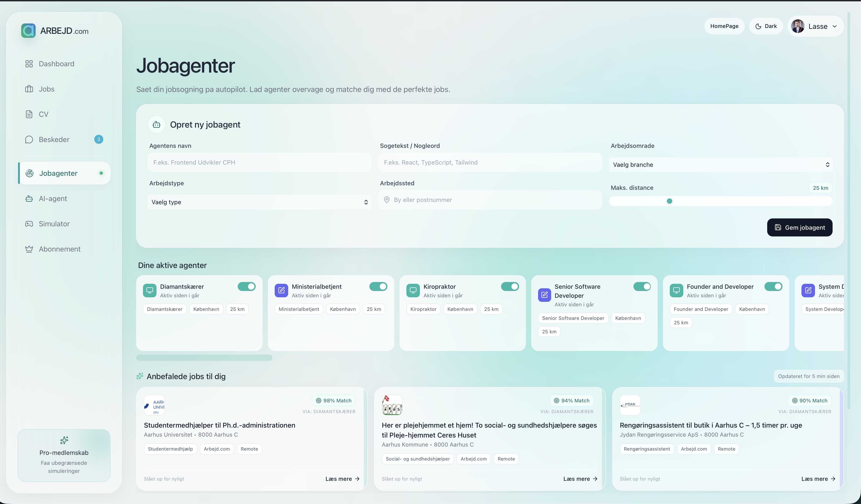Click the Kiropraktor monitor icon
Image resolution: width=861 pixels, height=504 pixels.
pyautogui.click(x=413, y=290)
